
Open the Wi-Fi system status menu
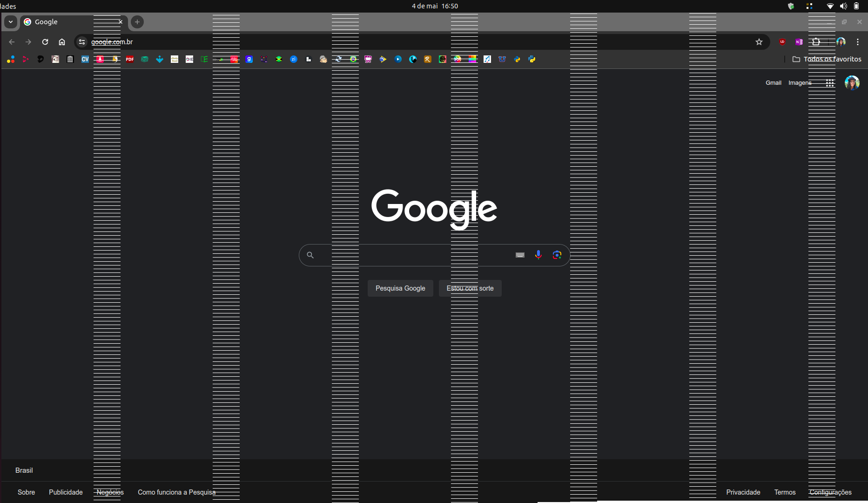(830, 6)
